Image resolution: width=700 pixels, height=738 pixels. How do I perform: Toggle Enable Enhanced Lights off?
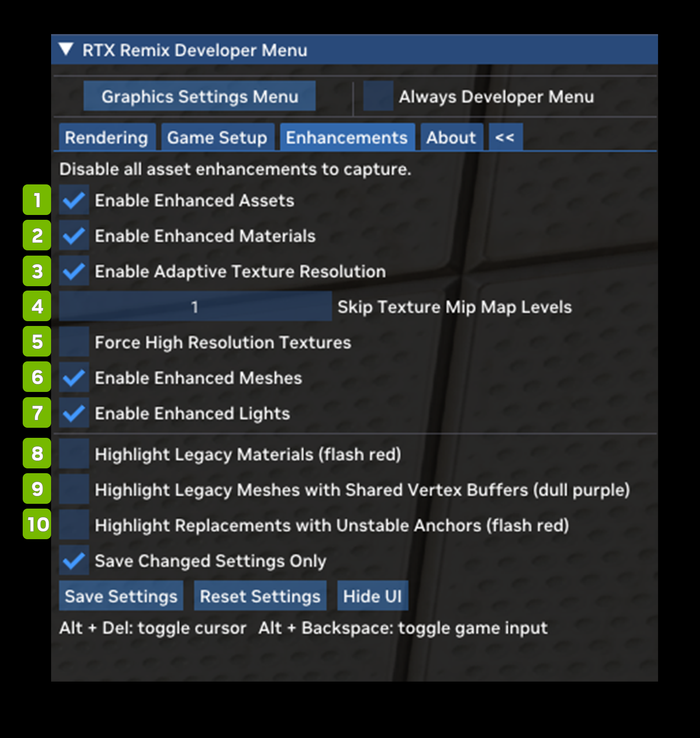(74, 413)
